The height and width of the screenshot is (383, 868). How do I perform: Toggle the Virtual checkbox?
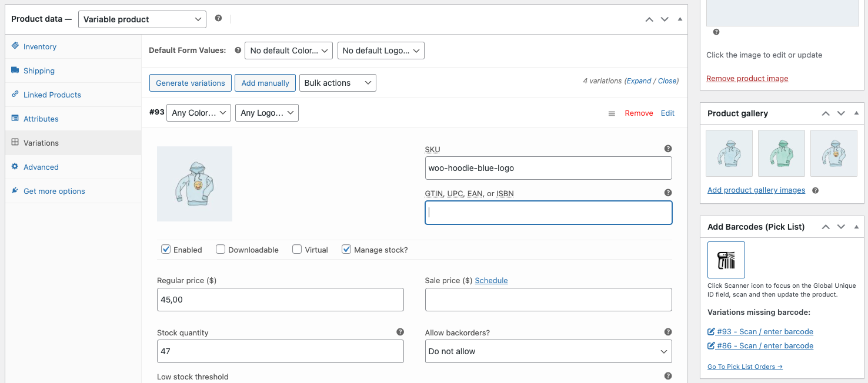(296, 249)
